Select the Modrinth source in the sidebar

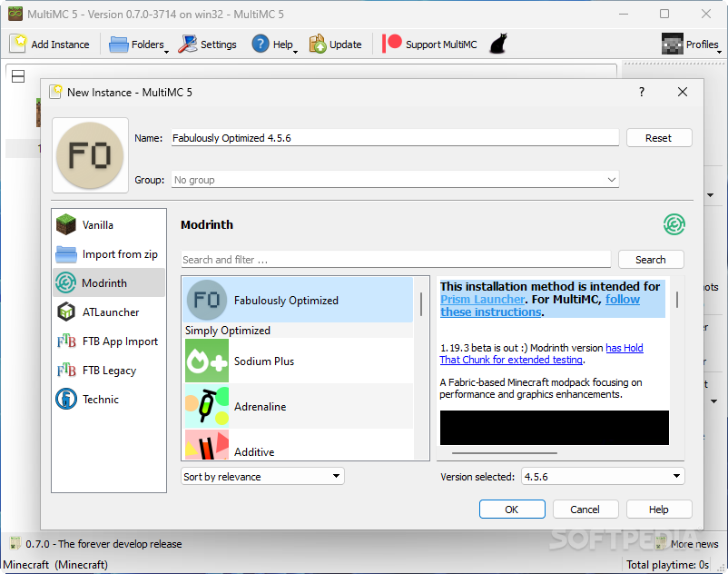[x=109, y=282]
